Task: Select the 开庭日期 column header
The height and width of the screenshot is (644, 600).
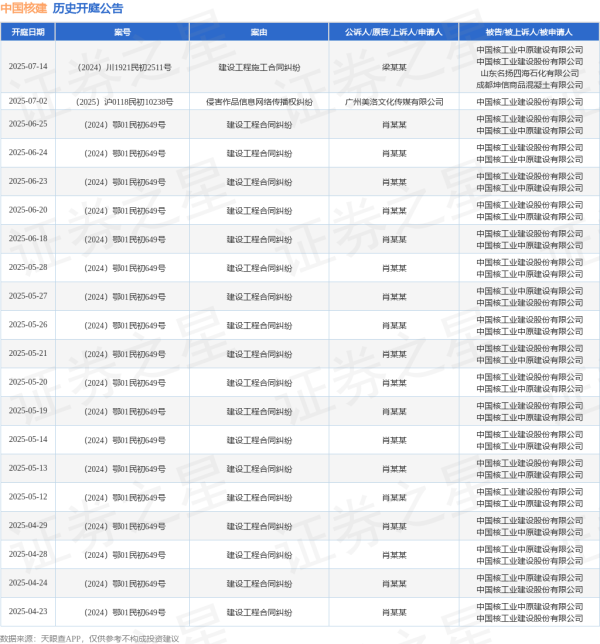Action: (28, 32)
